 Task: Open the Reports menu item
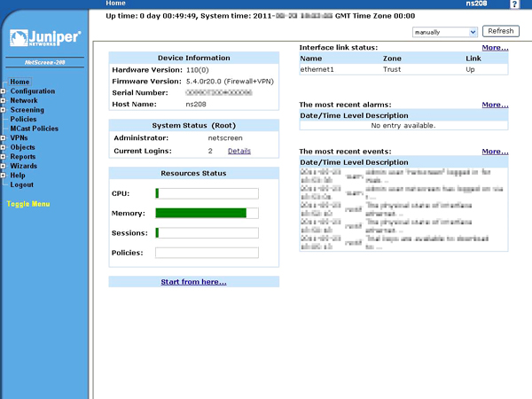point(23,157)
